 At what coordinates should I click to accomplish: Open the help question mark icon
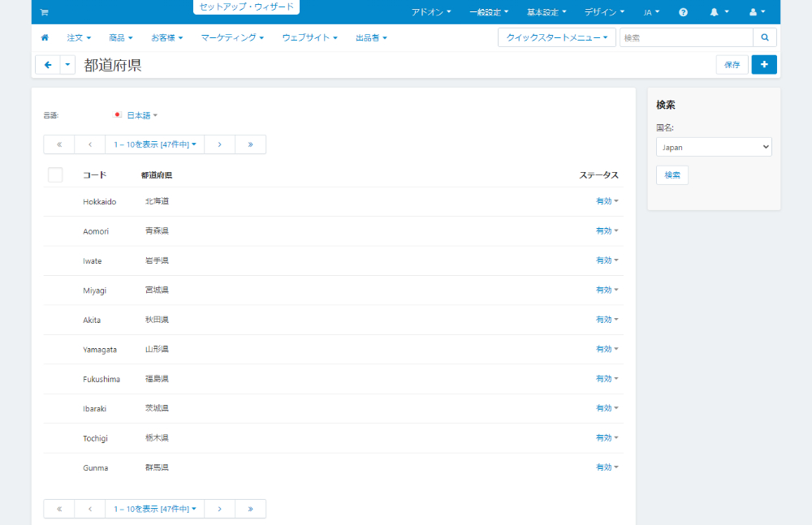683,12
